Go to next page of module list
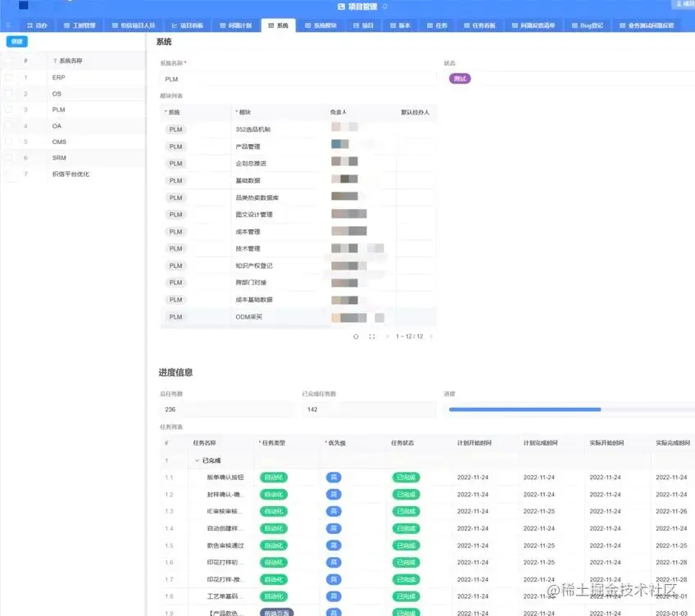The image size is (695, 616). tap(431, 337)
